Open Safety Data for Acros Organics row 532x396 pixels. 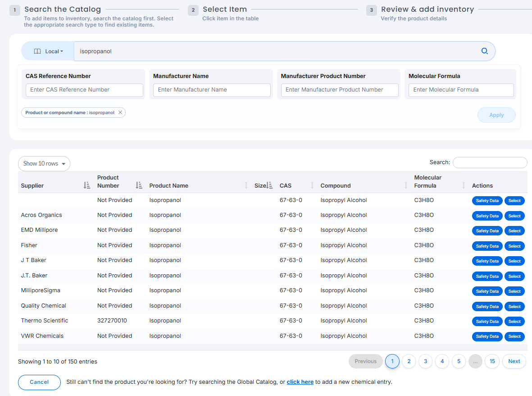click(487, 216)
